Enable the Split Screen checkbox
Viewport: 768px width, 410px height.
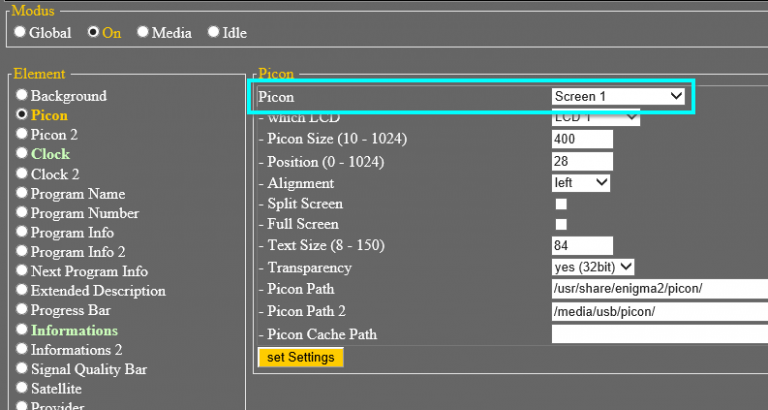point(561,204)
